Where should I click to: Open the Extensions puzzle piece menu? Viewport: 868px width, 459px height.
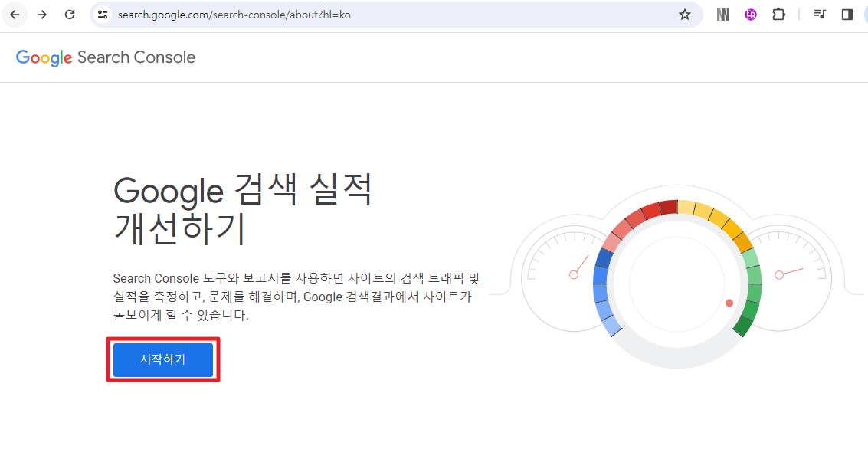(778, 15)
